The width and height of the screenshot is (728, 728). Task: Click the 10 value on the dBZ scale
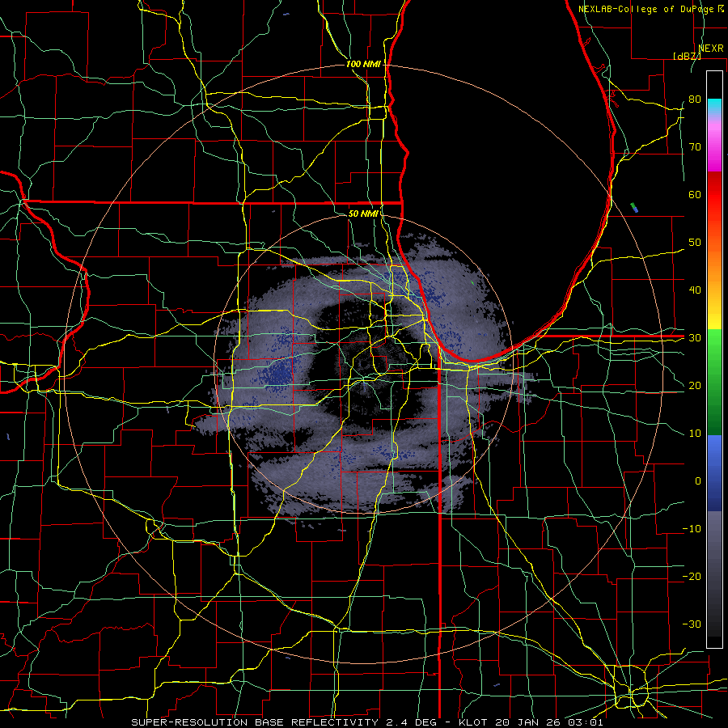pos(695,434)
